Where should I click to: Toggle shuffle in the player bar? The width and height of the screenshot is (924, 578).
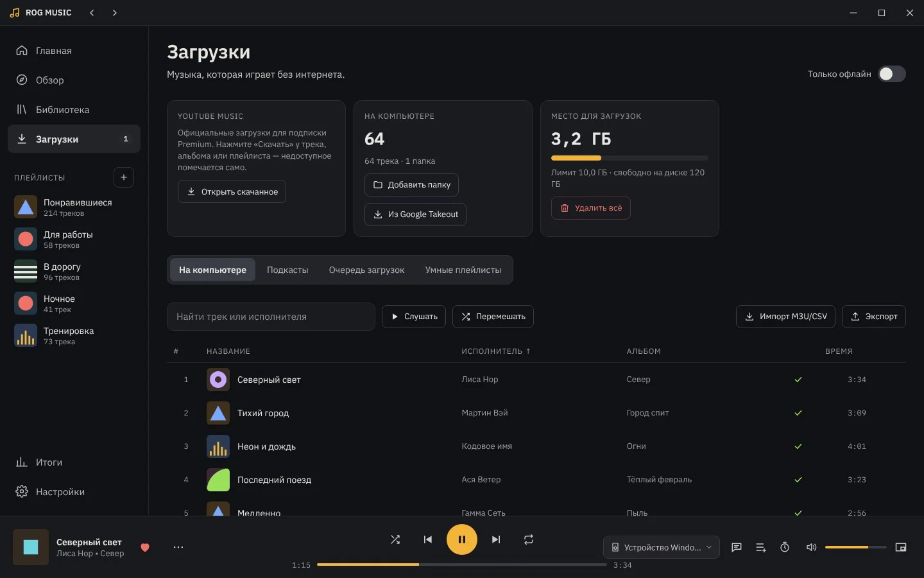395,539
